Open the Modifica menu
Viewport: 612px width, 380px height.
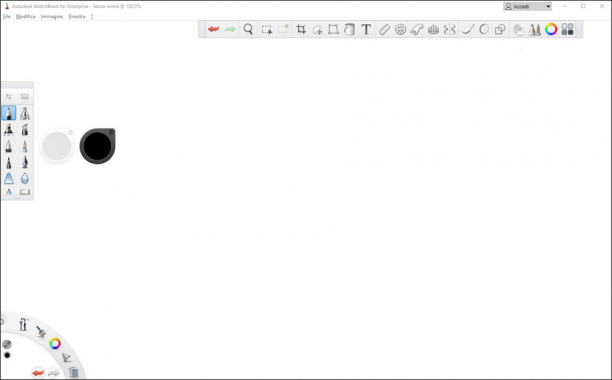[x=25, y=16]
